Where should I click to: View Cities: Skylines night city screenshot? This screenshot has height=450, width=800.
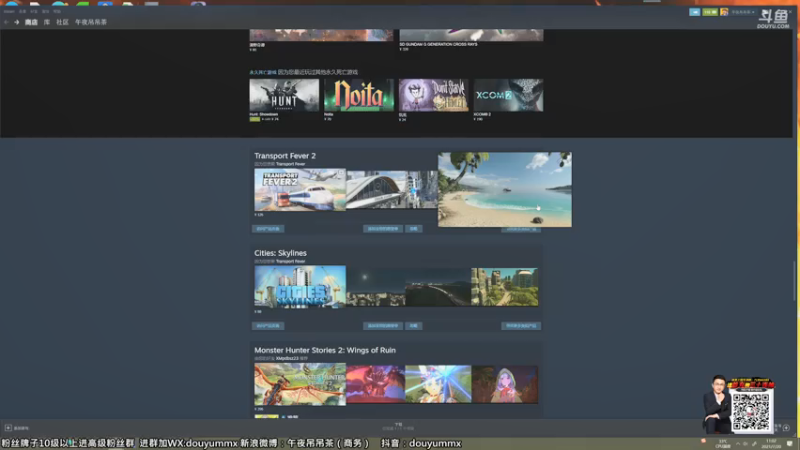tap(376, 287)
